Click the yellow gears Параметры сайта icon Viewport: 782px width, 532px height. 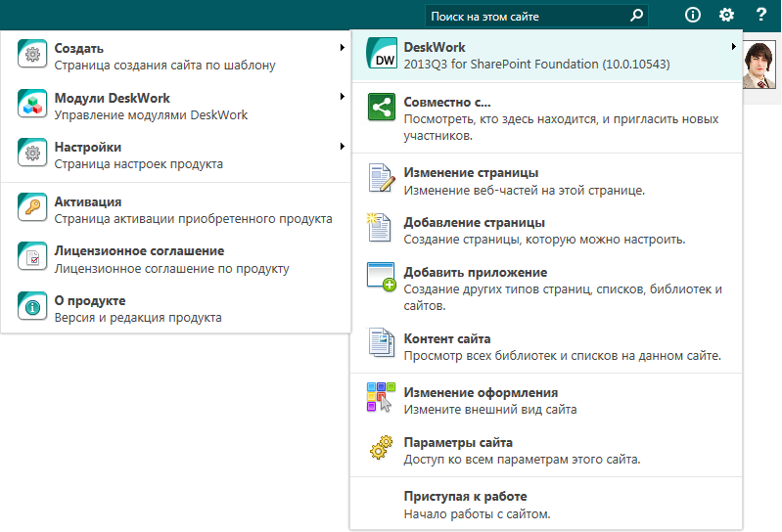click(381, 447)
